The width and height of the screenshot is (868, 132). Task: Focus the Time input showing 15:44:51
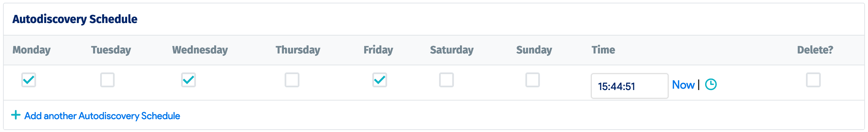click(630, 86)
